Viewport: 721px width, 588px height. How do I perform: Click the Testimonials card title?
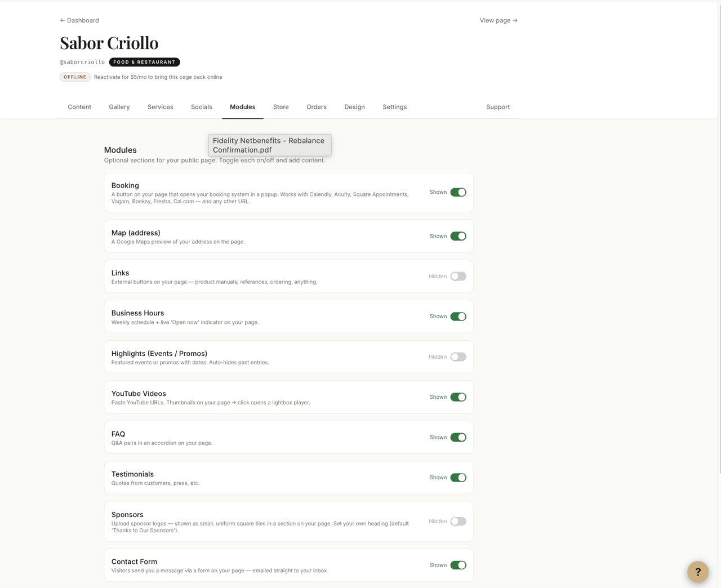click(x=132, y=474)
